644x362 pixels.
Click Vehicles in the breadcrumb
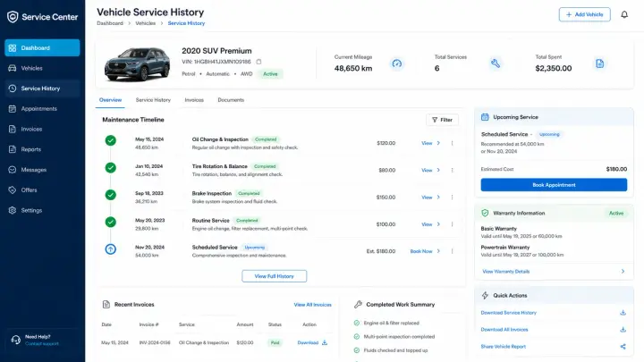pos(146,23)
